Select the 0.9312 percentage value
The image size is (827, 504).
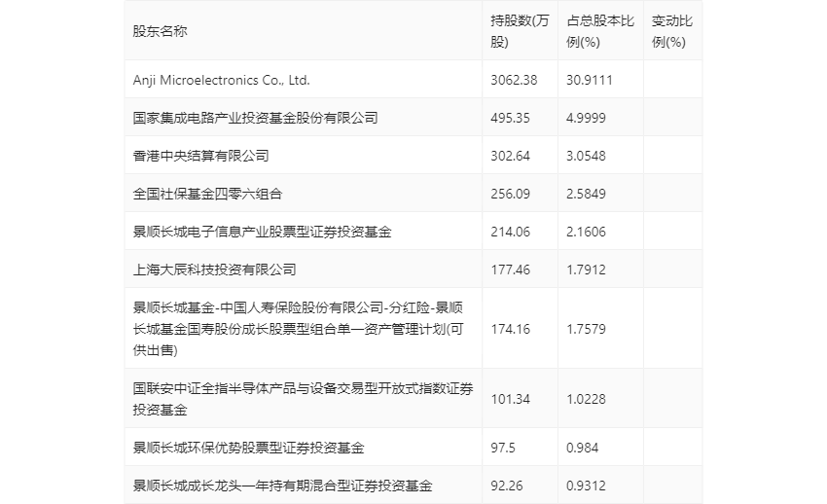[586, 486]
